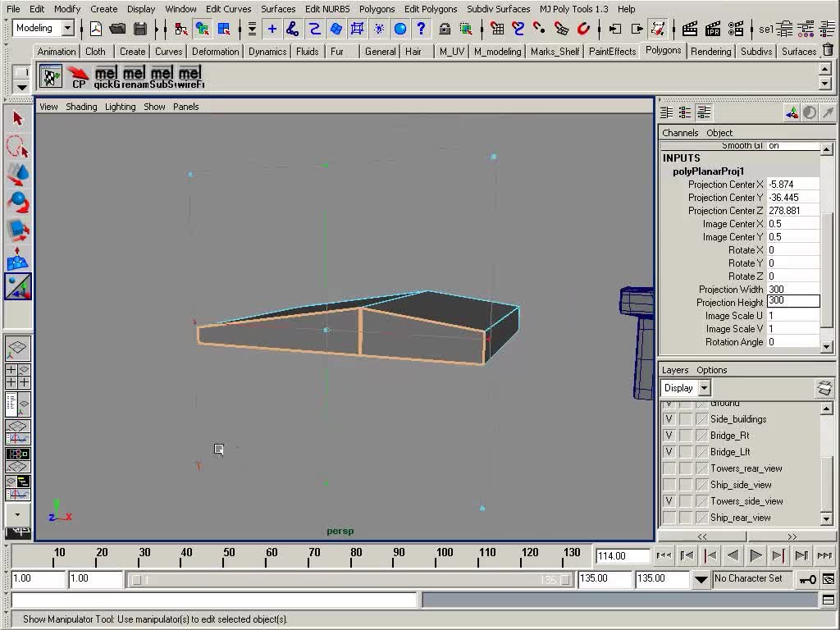840x630 pixels.
Task: Activate the Scale tool
Action: pos(18,231)
